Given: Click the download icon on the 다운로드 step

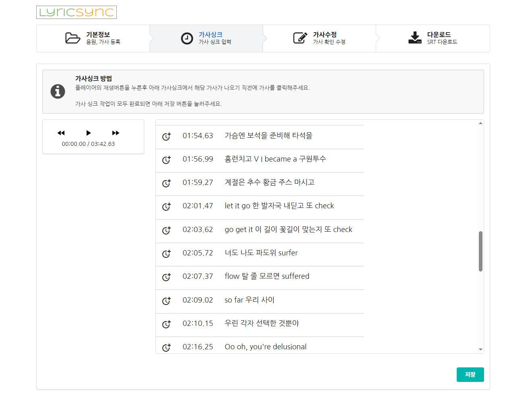Looking at the screenshot, I should (414, 38).
